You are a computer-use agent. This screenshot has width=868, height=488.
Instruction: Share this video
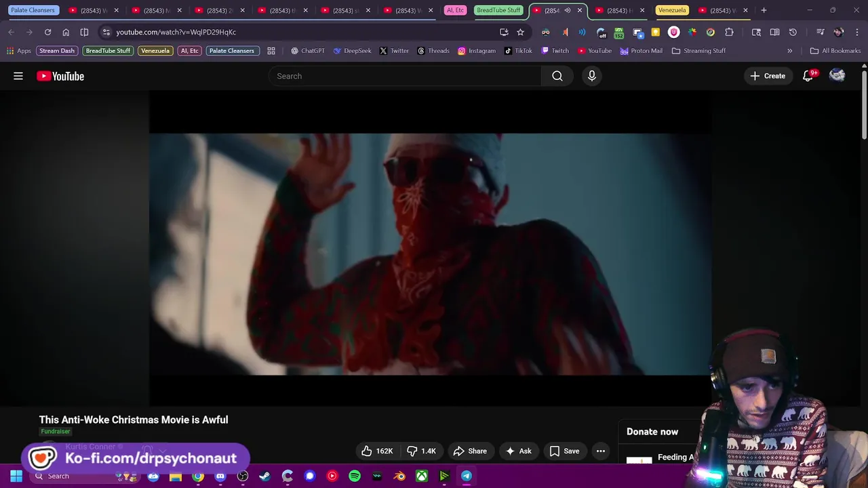(470, 451)
